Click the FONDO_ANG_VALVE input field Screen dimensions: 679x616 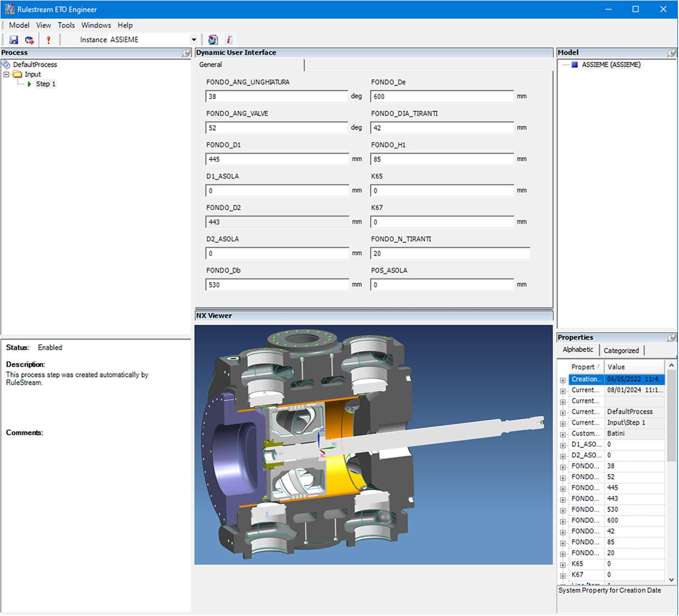(x=277, y=128)
